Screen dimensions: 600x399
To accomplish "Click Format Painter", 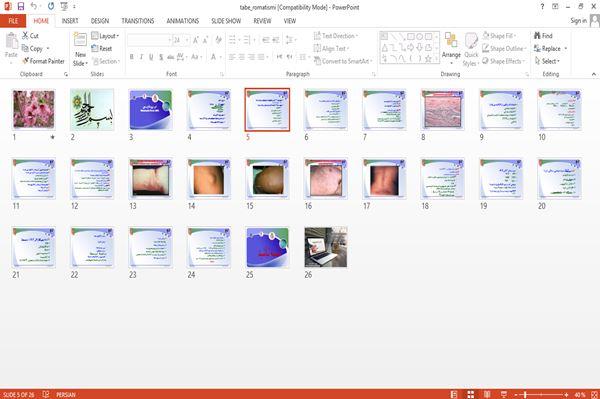I will 43,61.
